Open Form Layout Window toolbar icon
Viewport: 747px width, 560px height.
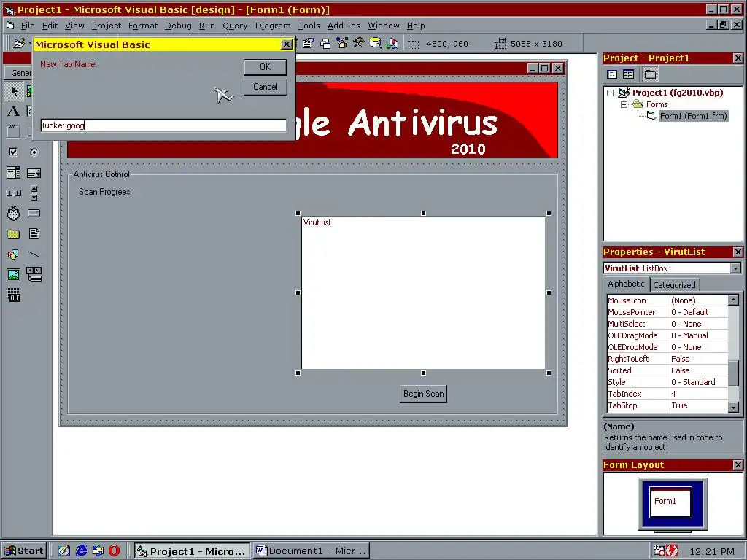pos(325,44)
